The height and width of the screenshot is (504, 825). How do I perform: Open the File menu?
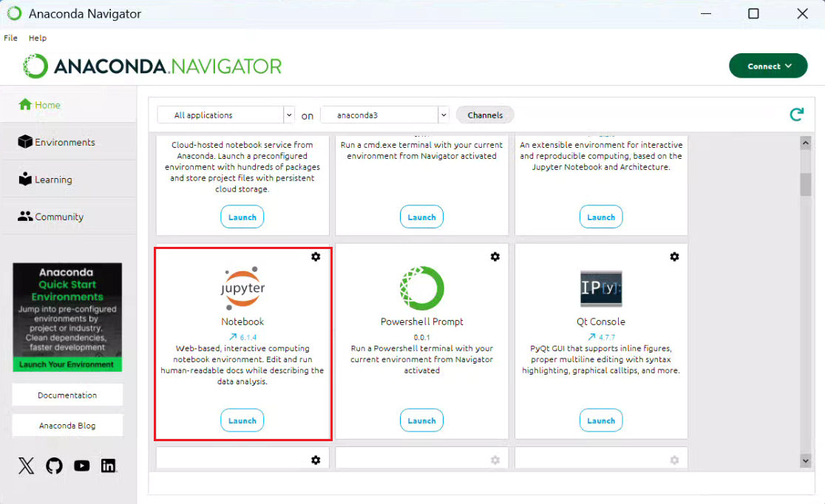(10, 38)
